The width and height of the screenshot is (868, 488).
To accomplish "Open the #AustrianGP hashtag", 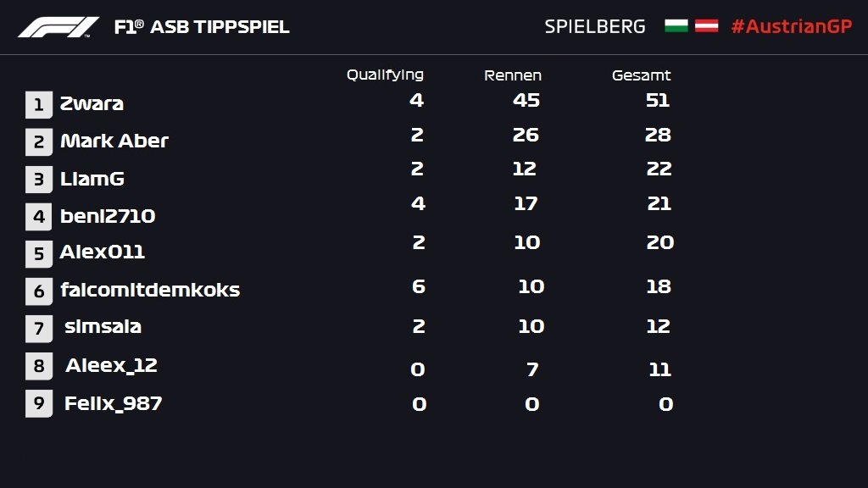I will (x=792, y=26).
